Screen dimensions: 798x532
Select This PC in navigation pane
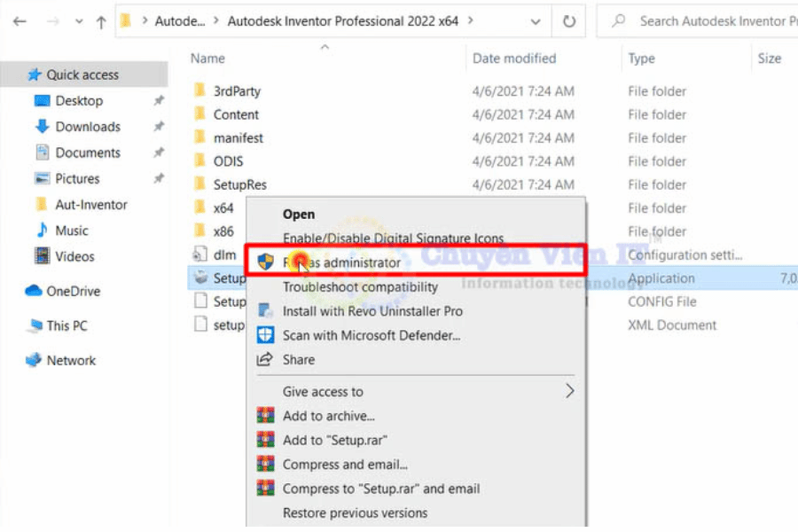[67, 325]
